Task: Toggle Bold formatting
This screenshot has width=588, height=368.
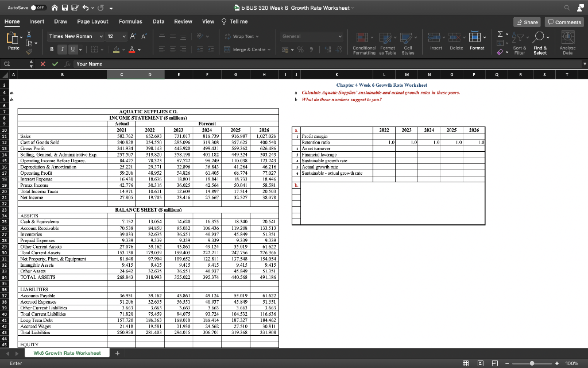Action: (x=52, y=49)
